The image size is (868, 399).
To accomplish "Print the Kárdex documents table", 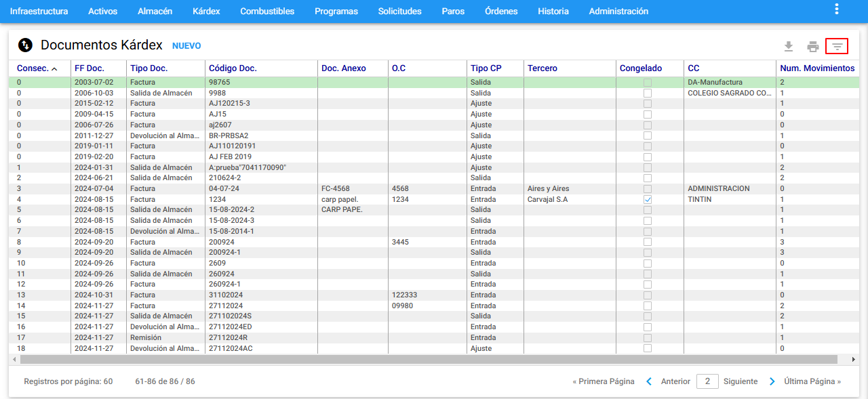I will click(812, 46).
